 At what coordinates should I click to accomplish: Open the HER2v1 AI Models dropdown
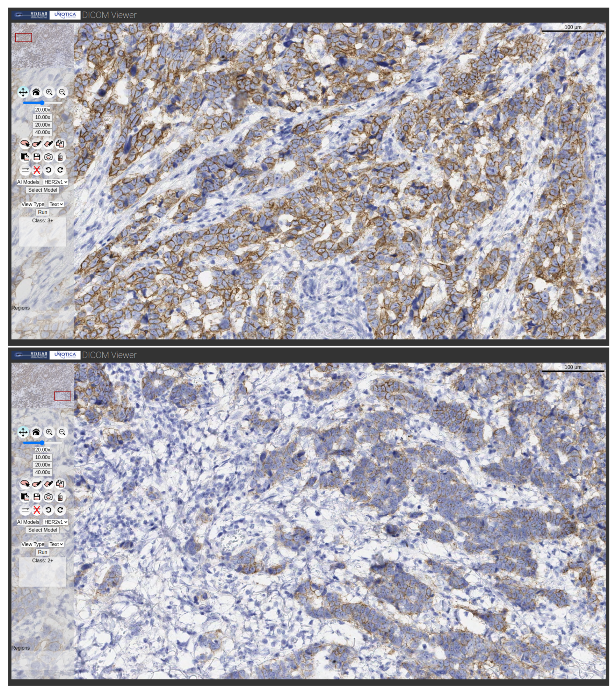(x=56, y=182)
